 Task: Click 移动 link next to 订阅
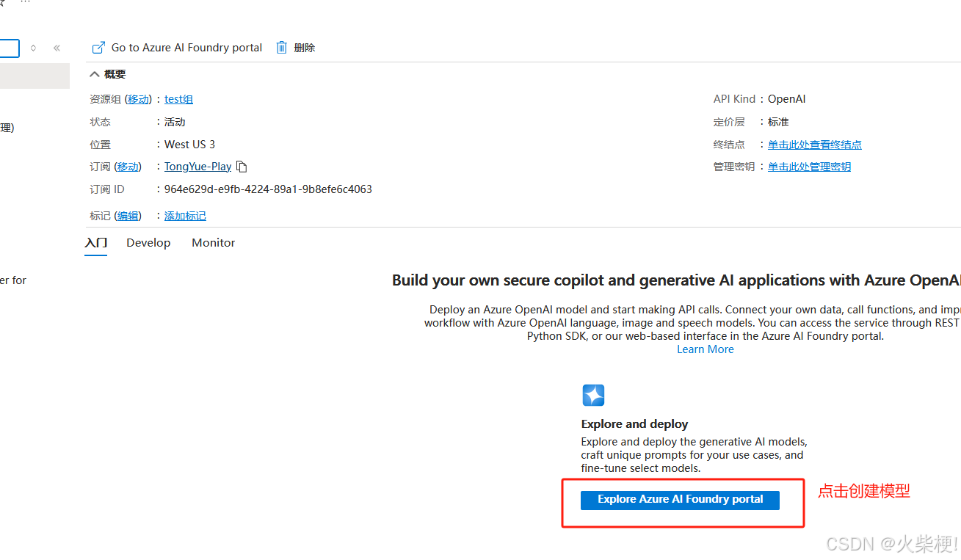coord(128,167)
